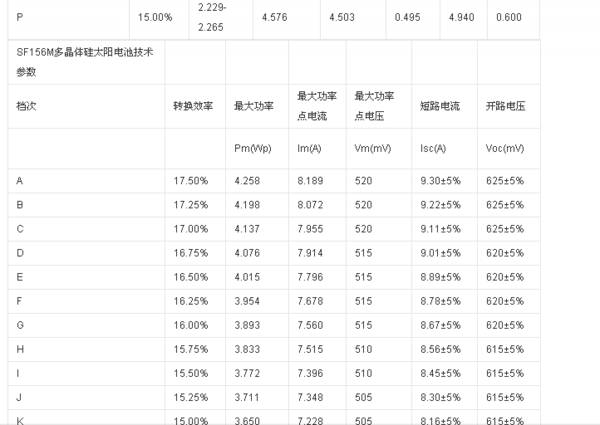
Task: Click max power value 4.258
Action: click(247, 181)
